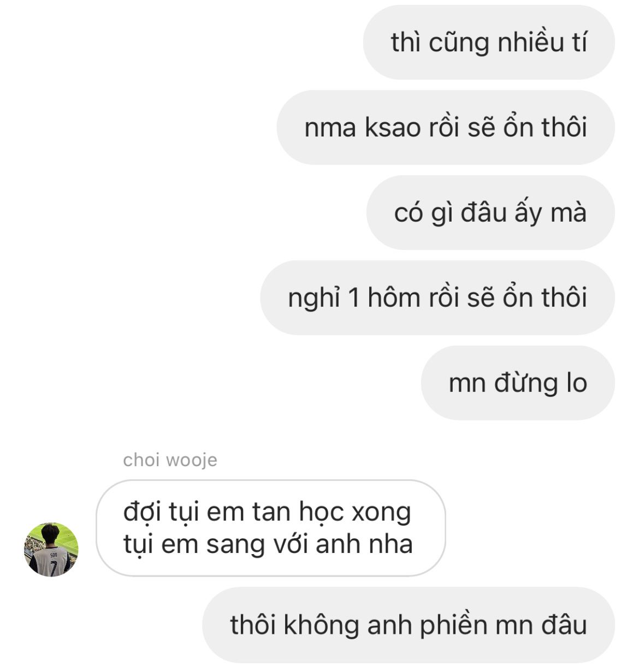Tap the 'choi wooje' sender name label
639x672 pixels.
pyautogui.click(x=170, y=460)
